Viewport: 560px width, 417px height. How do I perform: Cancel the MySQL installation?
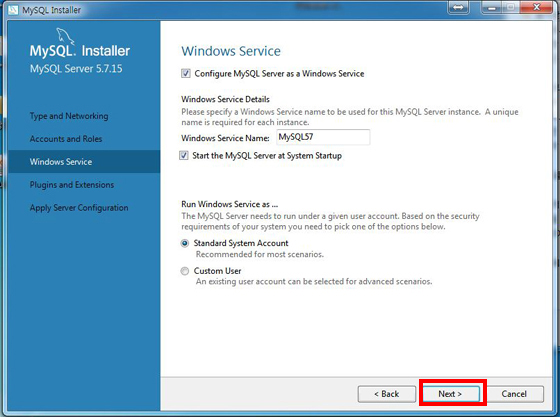coord(514,394)
